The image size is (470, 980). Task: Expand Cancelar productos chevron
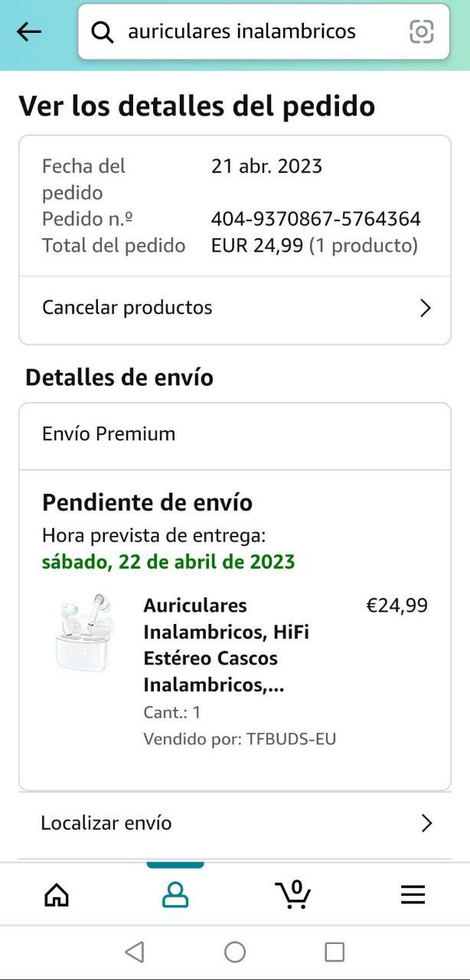tap(426, 309)
